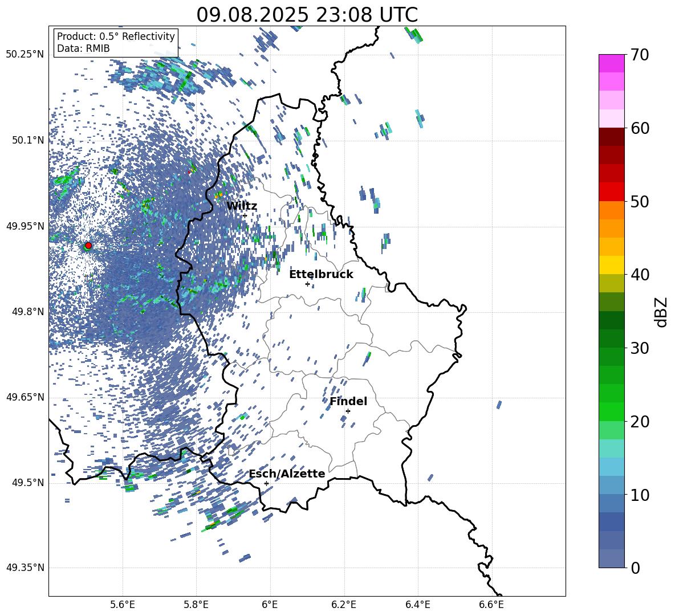This screenshot has height=616, width=675.
Task: Click the bright red 50 dBZ colorbar segment
Action: [612, 192]
